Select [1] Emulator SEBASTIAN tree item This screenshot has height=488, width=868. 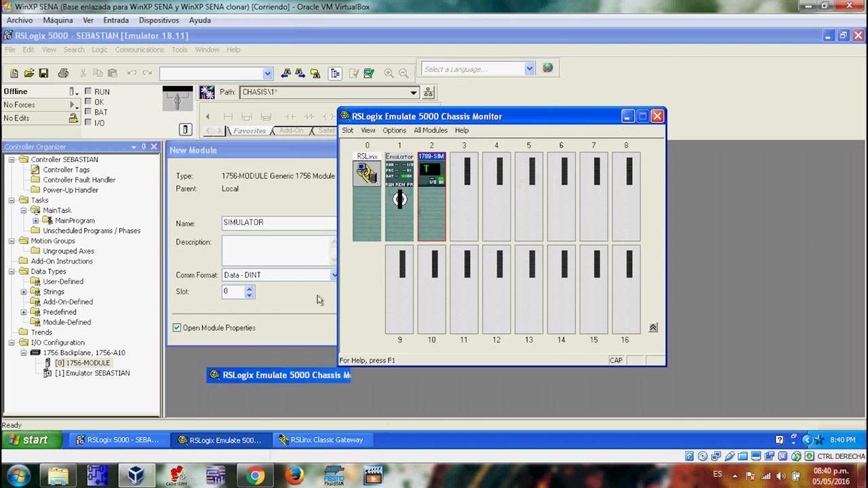(x=92, y=373)
